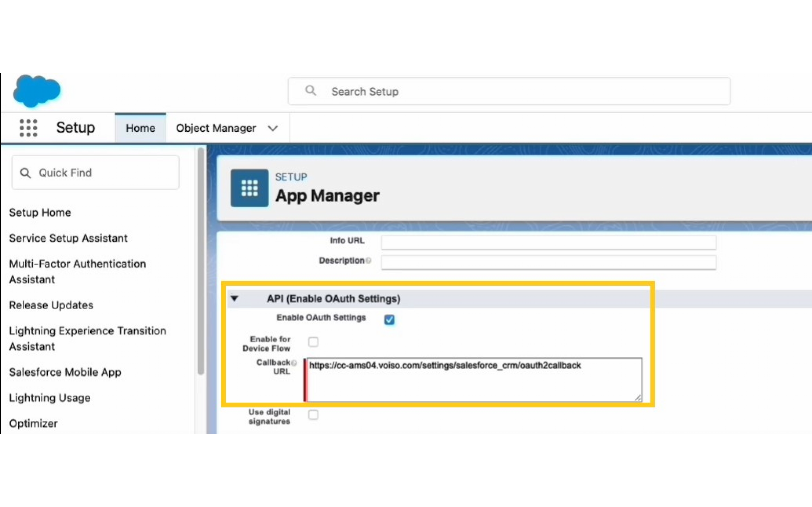This screenshot has width=812, height=507.
Task: Click the Quick Find search icon
Action: pos(26,172)
